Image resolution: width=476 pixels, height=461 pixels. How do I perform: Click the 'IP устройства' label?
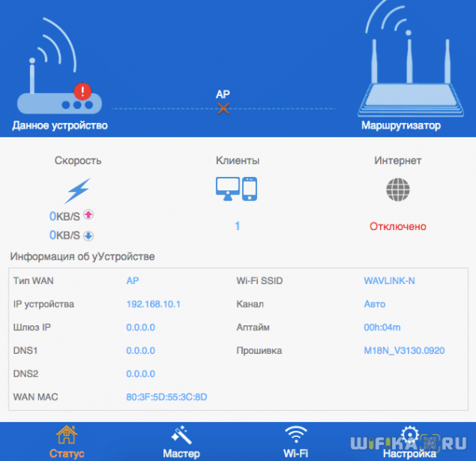[44, 304]
